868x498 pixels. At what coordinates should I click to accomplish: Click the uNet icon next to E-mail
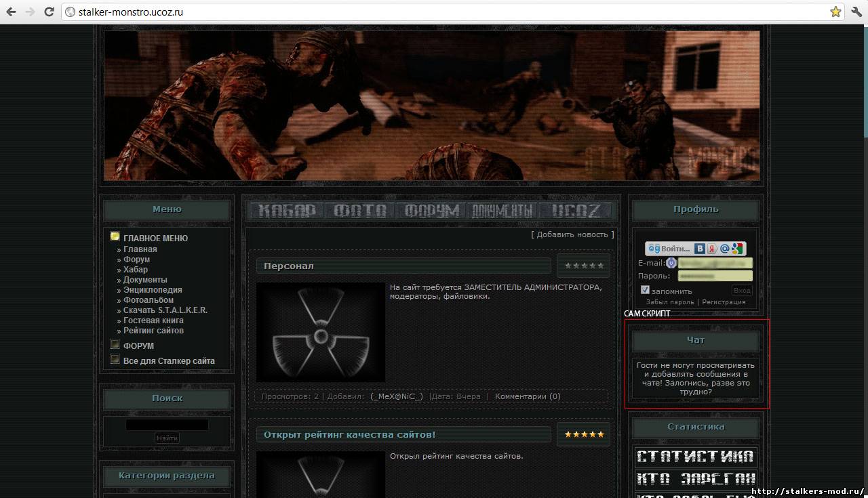click(x=671, y=263)
